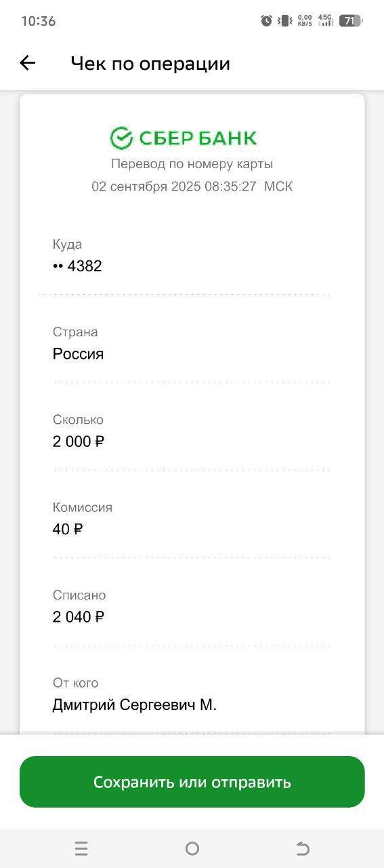384x868 pixels.
Task: Tap the sender name Дмитрий Сергеевич М.
Action: click(x=135, y=705)
